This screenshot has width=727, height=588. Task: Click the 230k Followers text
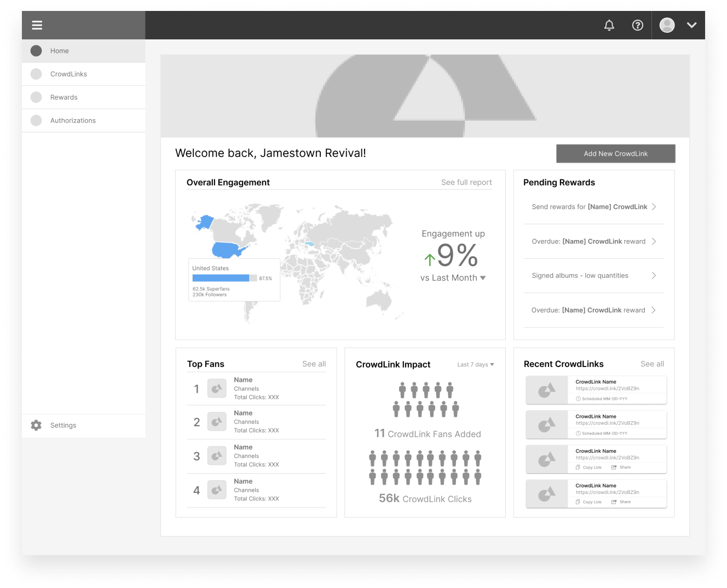210,295
